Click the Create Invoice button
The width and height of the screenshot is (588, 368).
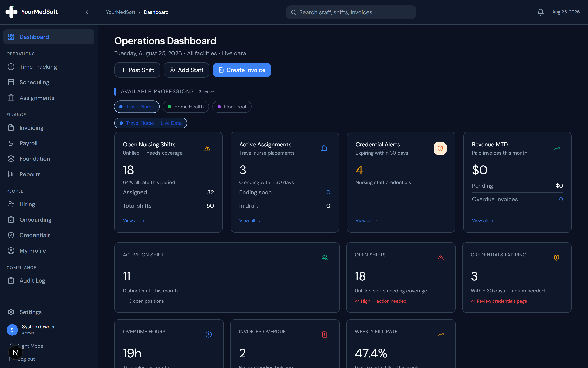[x=242, y=70]
